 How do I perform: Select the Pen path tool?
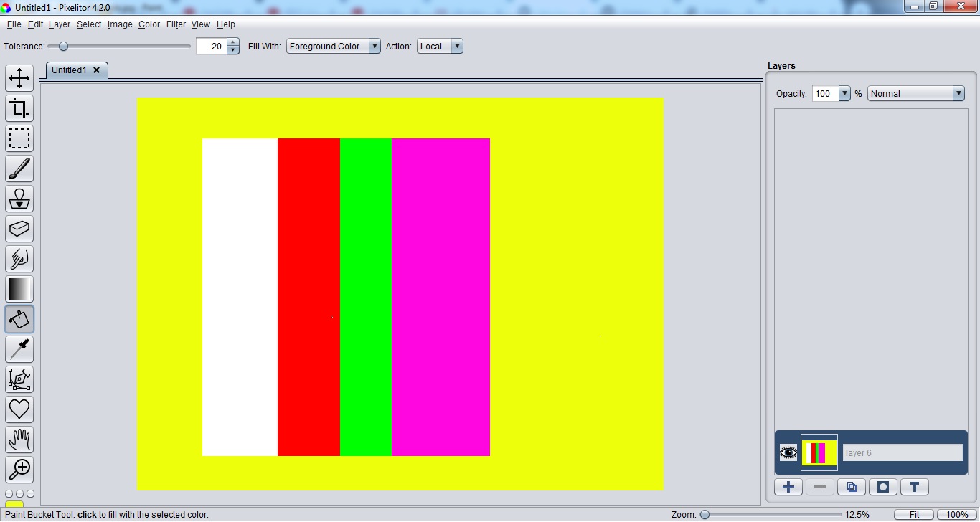click(19, 379)
